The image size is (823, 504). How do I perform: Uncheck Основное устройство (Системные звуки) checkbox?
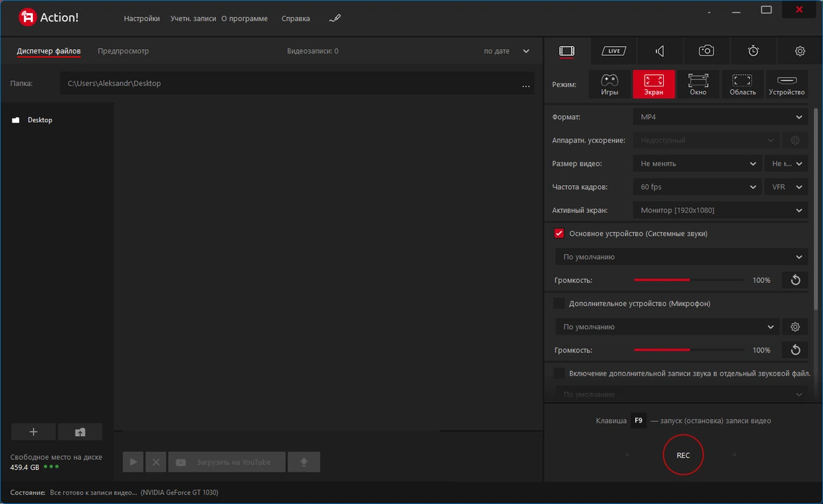(559, 233)
